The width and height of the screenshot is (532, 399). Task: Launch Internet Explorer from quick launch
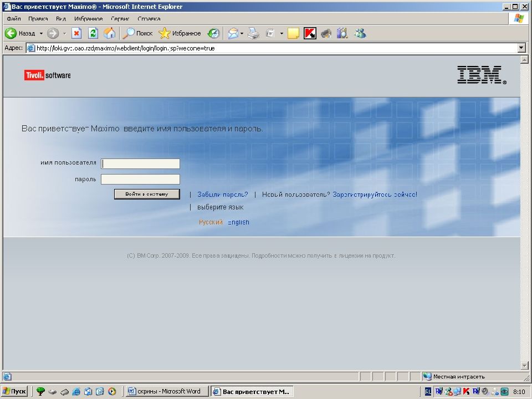(x=76, y=391)
